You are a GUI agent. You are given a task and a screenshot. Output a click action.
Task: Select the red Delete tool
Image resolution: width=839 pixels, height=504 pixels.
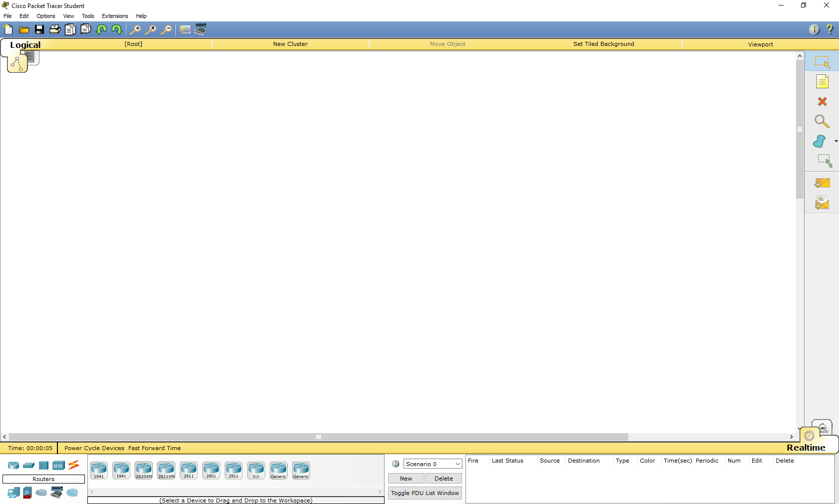pyautogui.click(x=822, y=101)
